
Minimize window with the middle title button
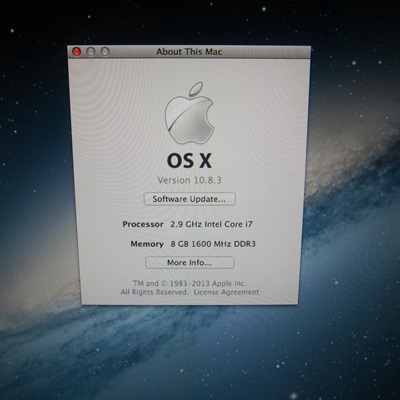[91, 52]
